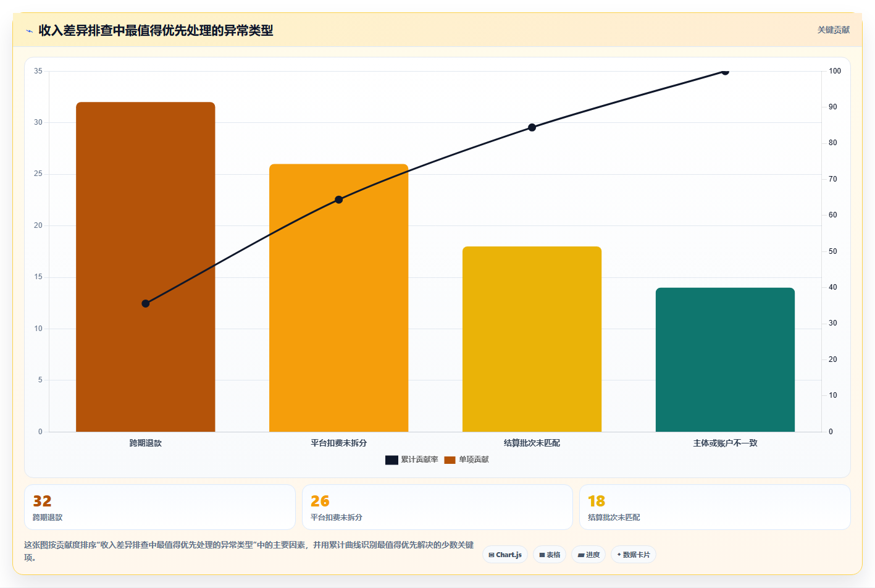Click the Chart.js tag chip
Image resolution: width=875 pixels, height=588 pixels.
(505, 555)
